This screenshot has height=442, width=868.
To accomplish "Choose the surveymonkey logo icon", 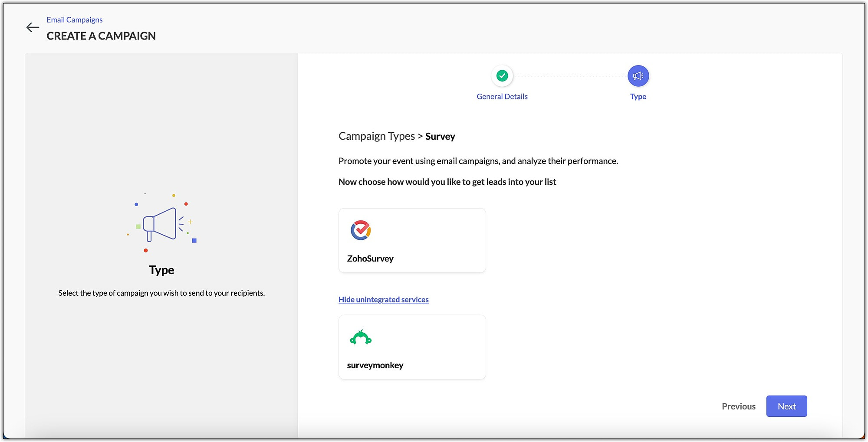I will pyautogui.click(x=361, y=337).
